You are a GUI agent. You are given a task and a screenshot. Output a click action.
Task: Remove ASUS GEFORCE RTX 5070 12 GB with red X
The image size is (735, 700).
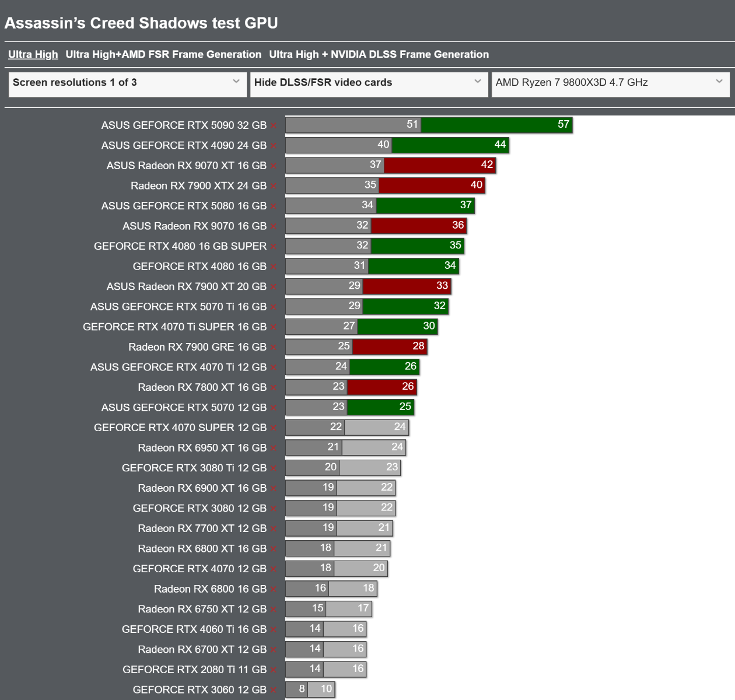coord(273,408)
